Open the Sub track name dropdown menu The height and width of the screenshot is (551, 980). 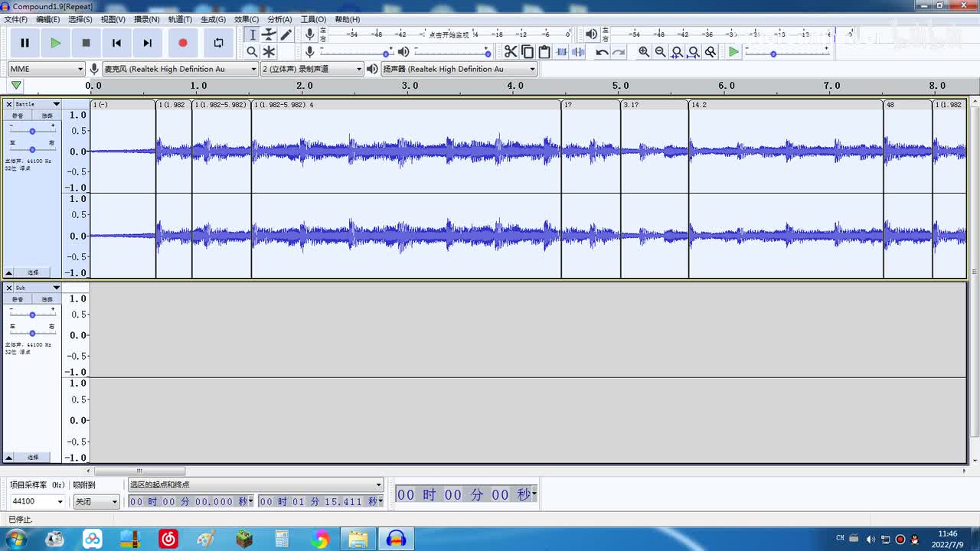[x=38, y=288]
